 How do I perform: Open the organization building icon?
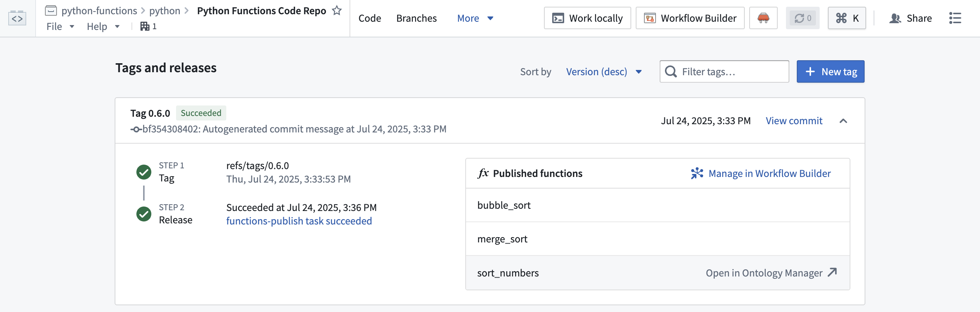145,26
